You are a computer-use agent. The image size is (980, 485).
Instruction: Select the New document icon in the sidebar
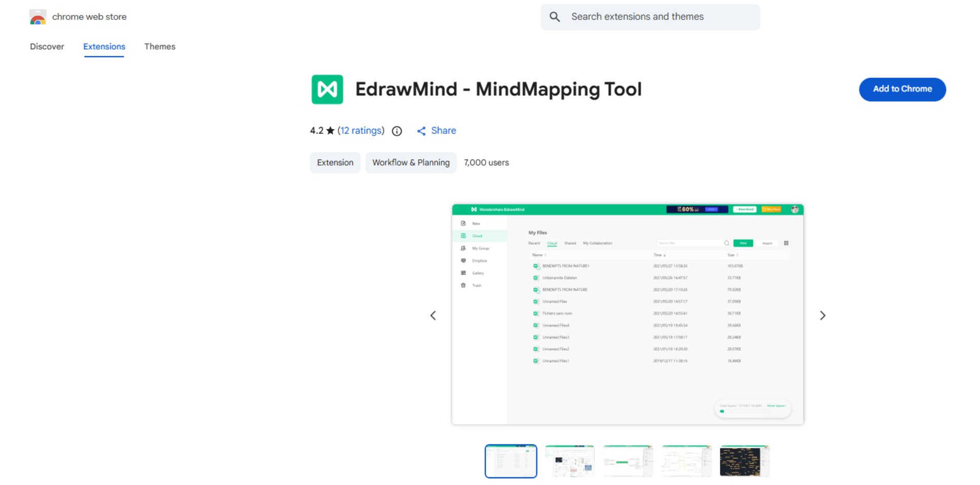tap(463, 223)
